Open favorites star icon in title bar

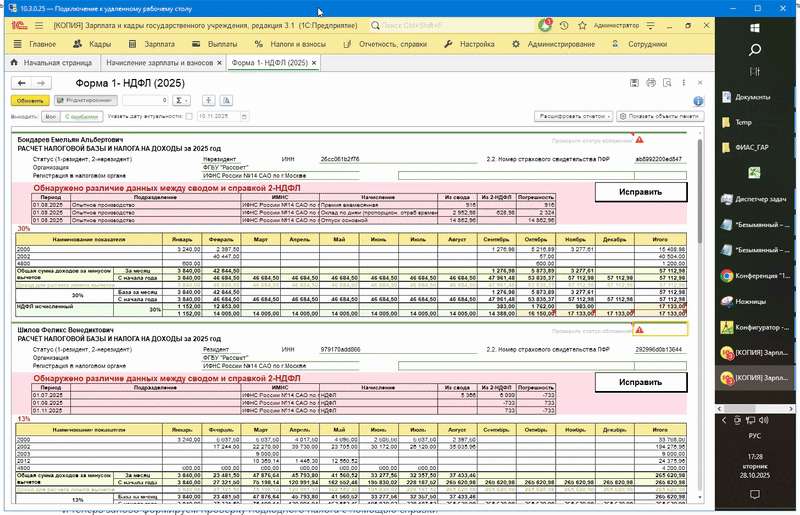pyautogui.click(x=582, y=25)
